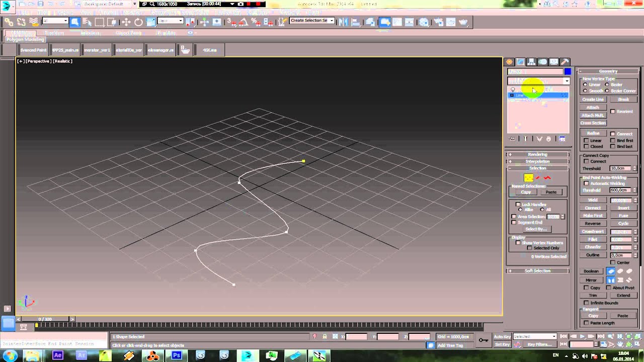The height and width of the screenshot is (362, 644).
Task: Click Remove Modifier trash icon
Action: click(548, 139)
